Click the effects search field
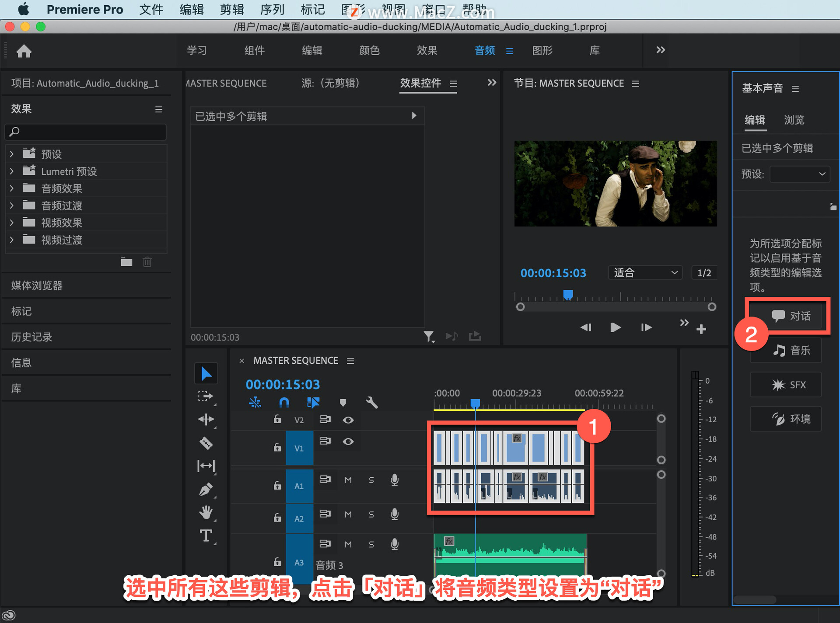 tap(86, 131)
